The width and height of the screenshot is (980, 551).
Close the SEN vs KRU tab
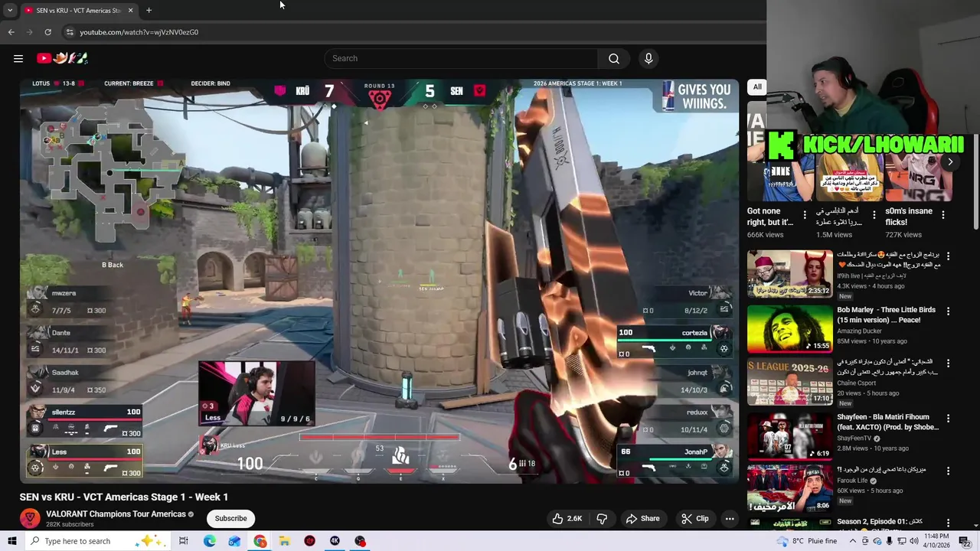pyautogui.click(x=130, y=10)
